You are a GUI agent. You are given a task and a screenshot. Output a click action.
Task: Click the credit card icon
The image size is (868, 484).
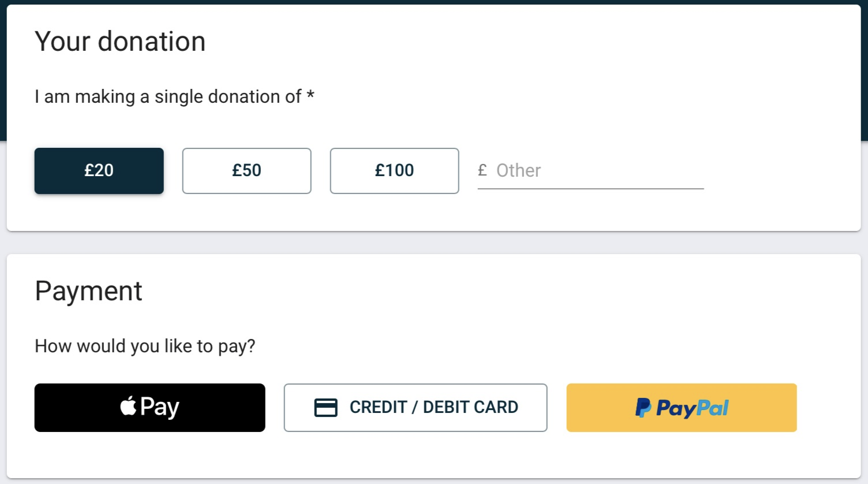325,408
